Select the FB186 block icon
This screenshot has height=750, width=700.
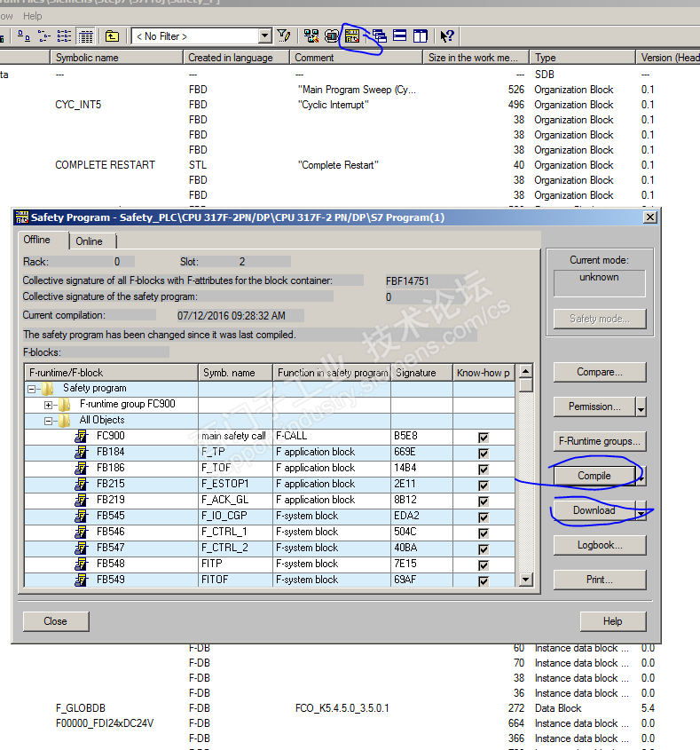(x=82, y=469)
